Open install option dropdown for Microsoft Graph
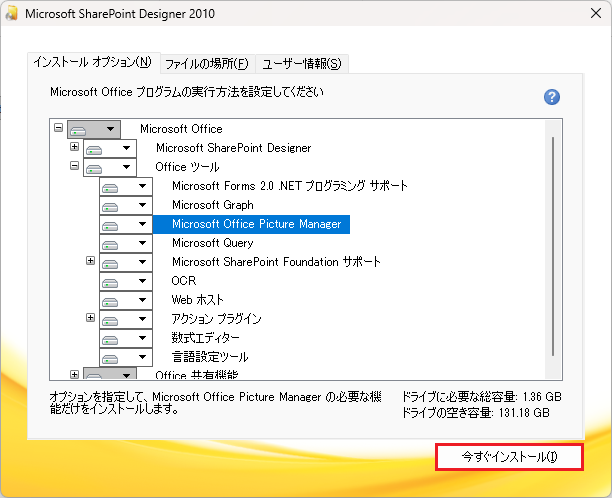 (141, 205)
